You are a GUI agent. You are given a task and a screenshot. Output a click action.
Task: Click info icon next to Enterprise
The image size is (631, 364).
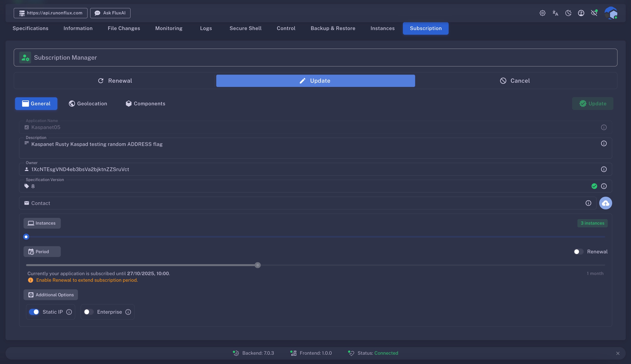(x=128, y=312)
